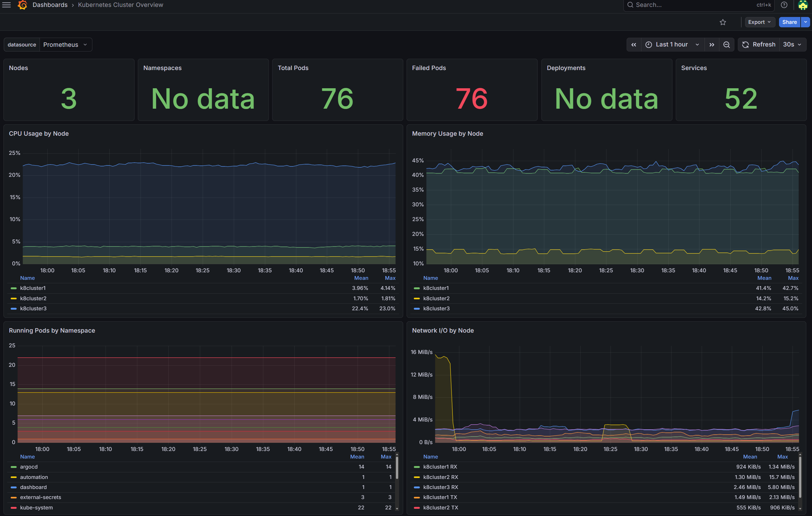The image size is (812, 516).
Task: Click Running Pods by Namespace title
Action: pyautogui.click(x=52, y=330)
